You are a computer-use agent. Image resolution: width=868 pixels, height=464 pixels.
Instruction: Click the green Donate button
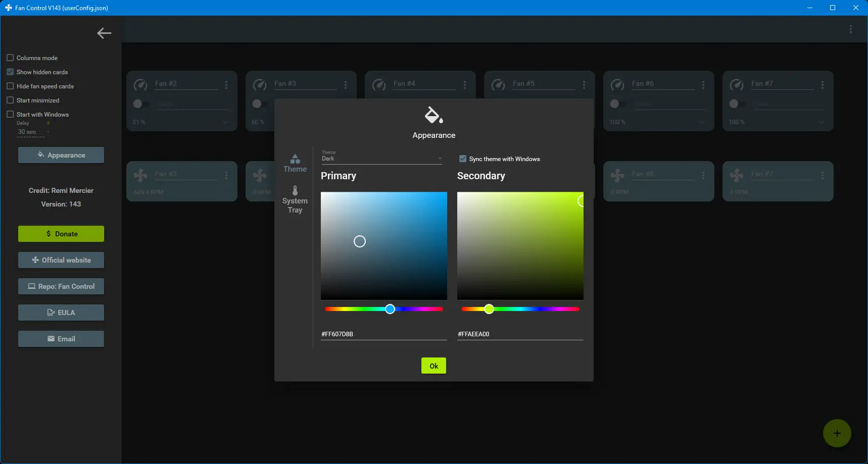pos(61,234)
